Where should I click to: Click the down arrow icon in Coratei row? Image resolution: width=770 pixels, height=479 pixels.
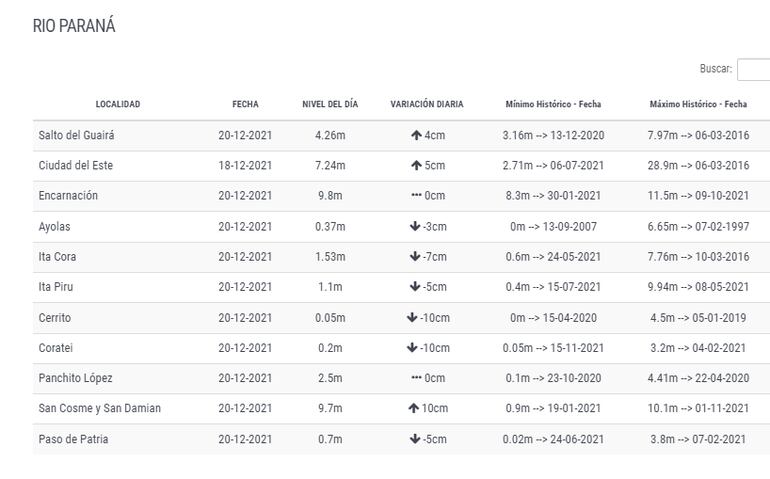click(411, 348)
